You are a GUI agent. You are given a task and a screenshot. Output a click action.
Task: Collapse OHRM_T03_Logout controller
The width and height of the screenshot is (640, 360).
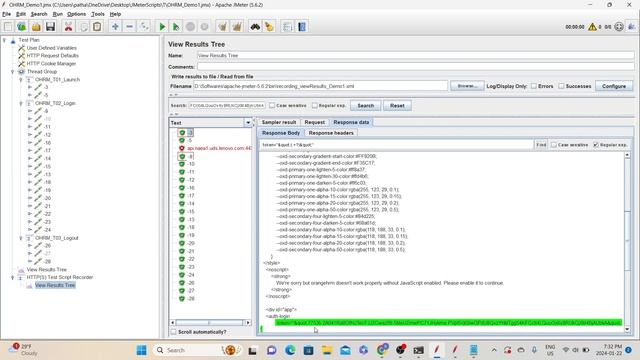[x=21, y=238]
